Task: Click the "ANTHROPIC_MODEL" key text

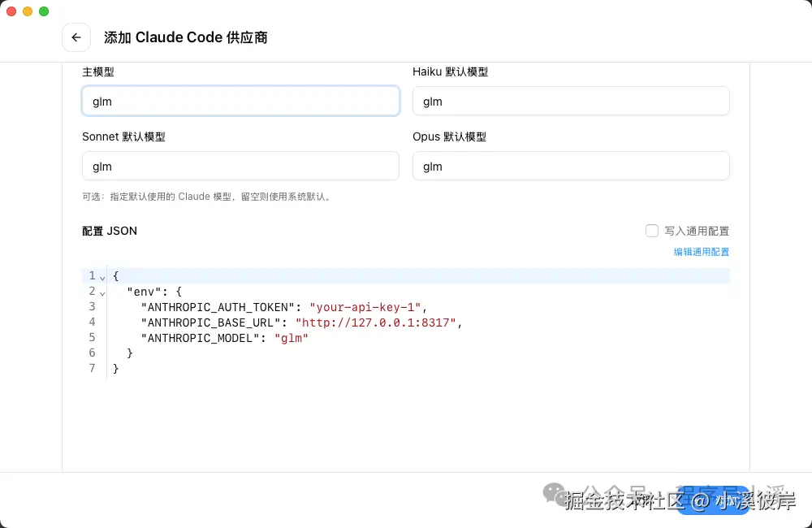Action: click(x=200, y=339)
